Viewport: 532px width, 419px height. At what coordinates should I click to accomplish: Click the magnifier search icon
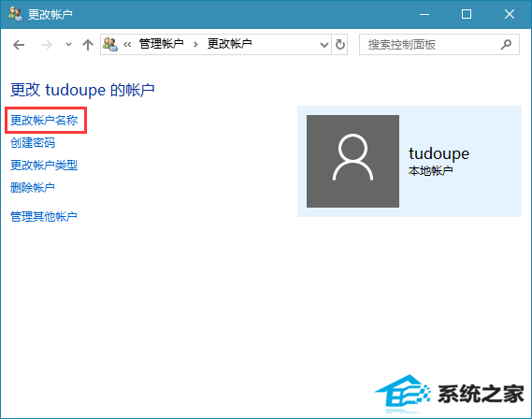tap(506, 45)
